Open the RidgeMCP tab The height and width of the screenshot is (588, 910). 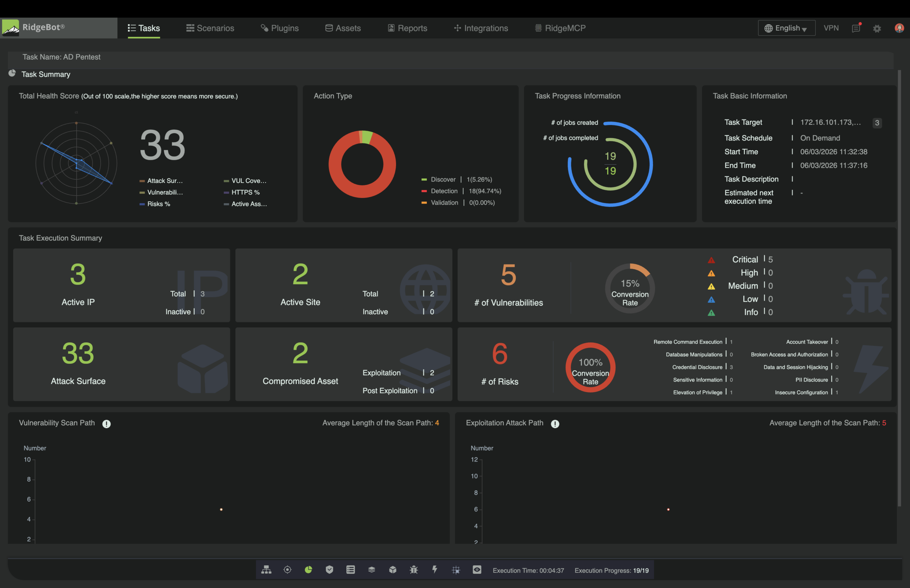coord(560,28)
